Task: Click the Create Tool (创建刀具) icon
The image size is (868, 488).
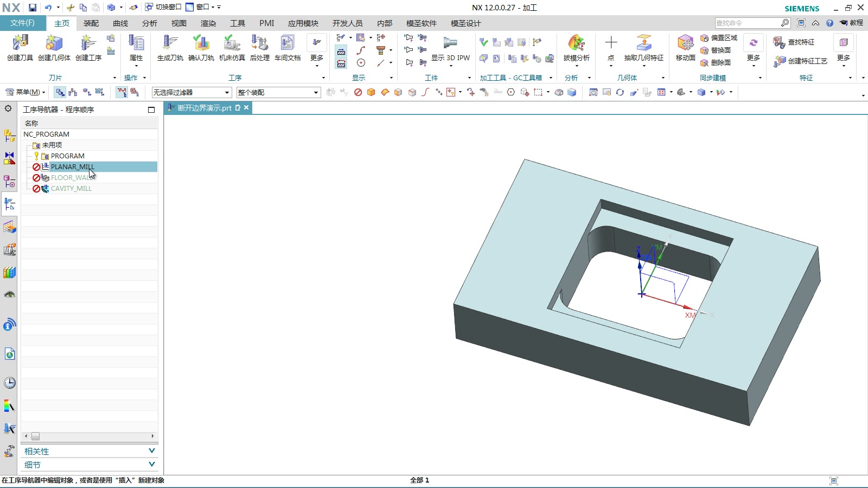Action: pyautogui.click(x=20, y=48)
